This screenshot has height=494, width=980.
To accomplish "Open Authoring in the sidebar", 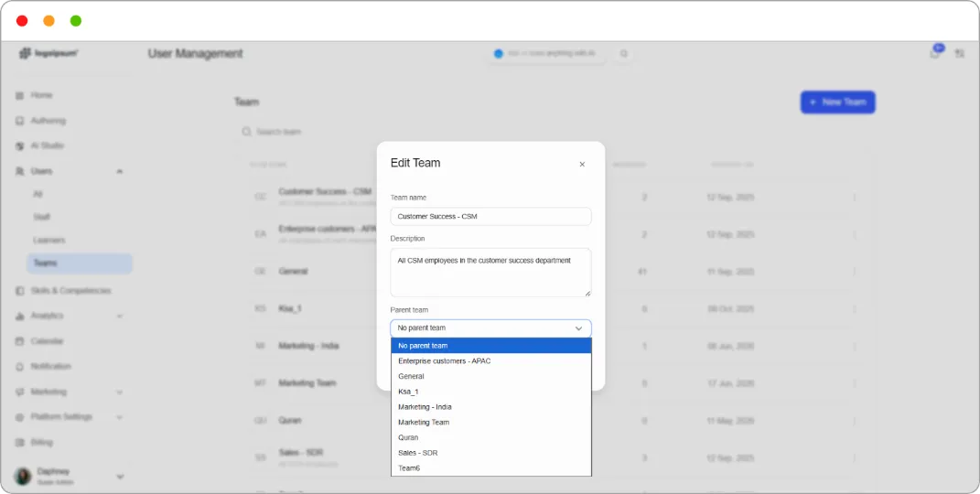I will (48, 121).
